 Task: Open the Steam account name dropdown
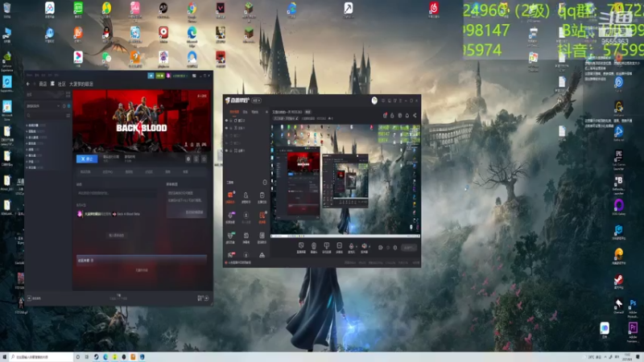coord(180,76)
